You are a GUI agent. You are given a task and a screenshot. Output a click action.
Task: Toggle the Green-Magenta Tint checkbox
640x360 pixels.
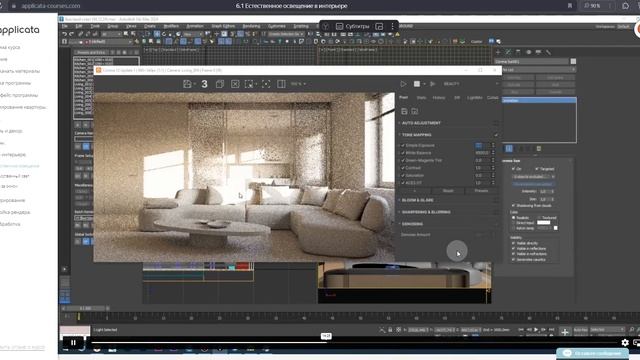403,160
